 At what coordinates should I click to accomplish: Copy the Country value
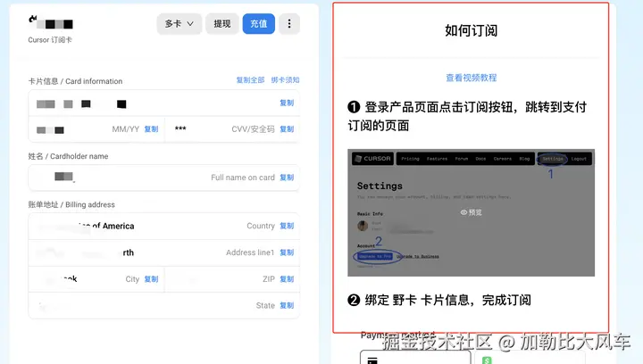(287, 226)
